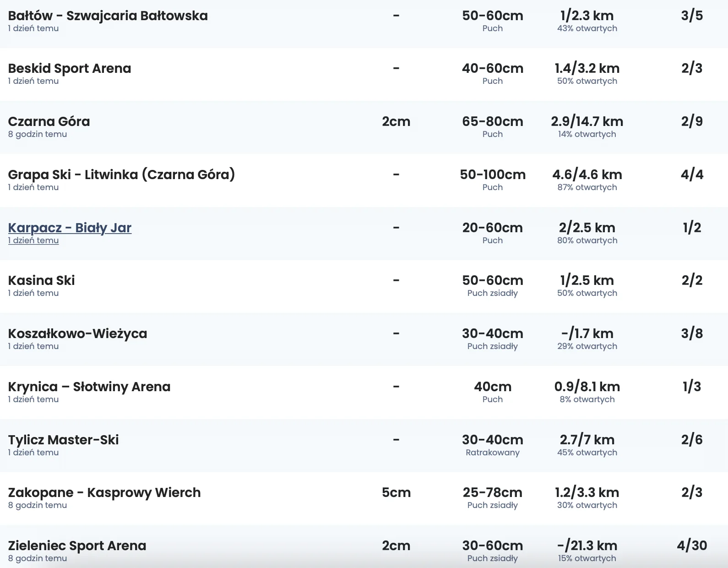Image resolution: width=728 pixels, height=568 pixels.
Task: Click '1 dzień temu' under Beskid Sport Arena
Action: tap(33, 81)
